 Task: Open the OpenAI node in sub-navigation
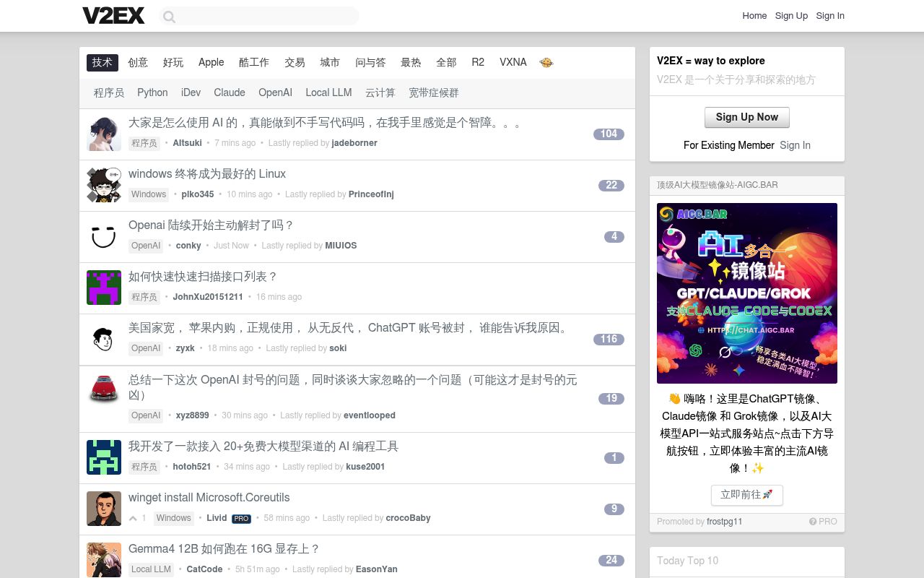click(275, 92)
